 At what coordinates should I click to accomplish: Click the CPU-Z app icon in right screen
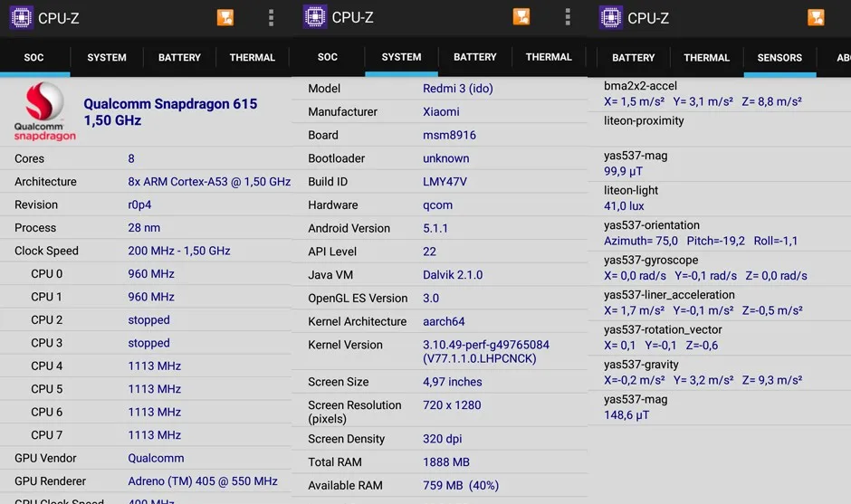pyautogui.click(x=610, y=17)
